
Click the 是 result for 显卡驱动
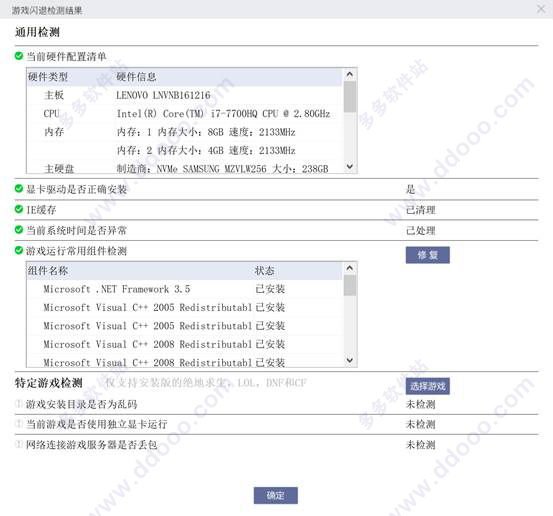(x=411, y=189)
